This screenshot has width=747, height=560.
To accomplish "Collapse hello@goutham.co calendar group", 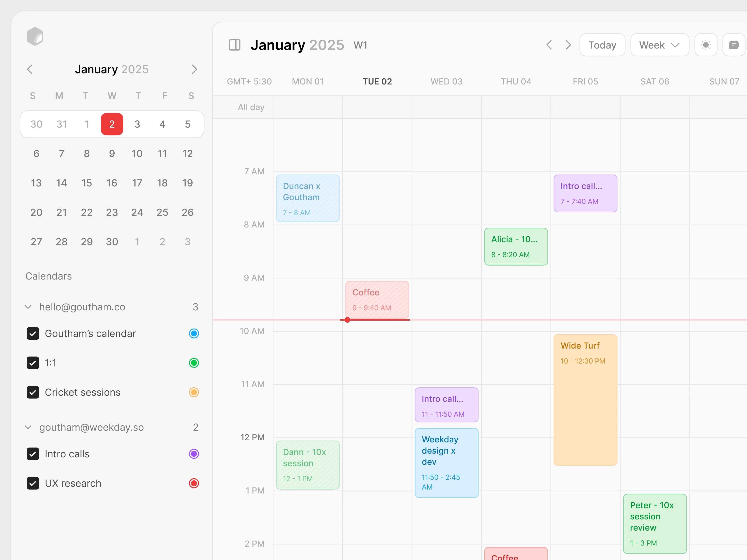I will [x=28, y=307].
